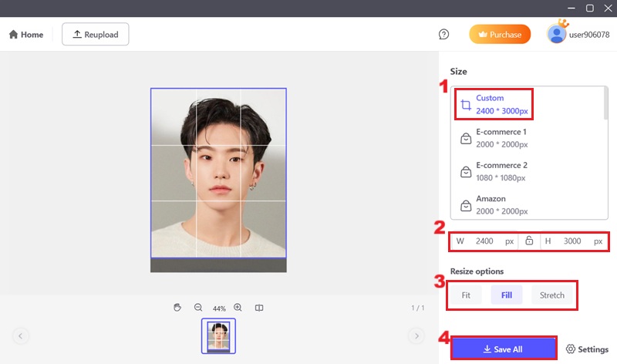617x364 pixels.
Task: Click the crop icon beside Custom
Action: click(x=466, y=105)
